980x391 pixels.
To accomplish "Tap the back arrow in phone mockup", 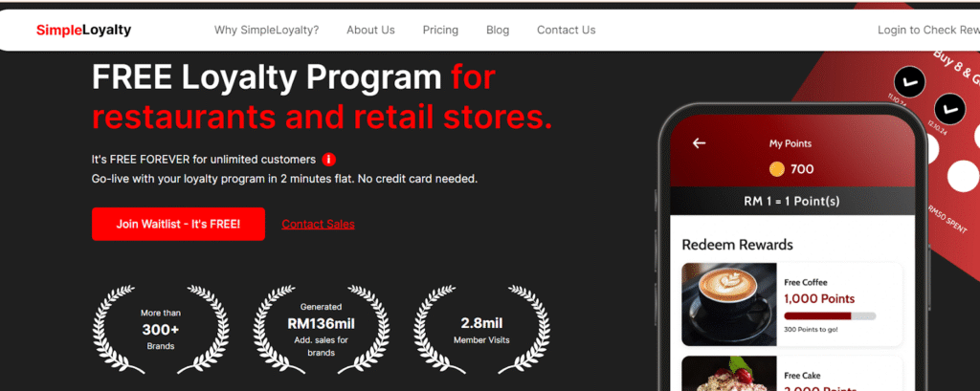I will (699, 143).
